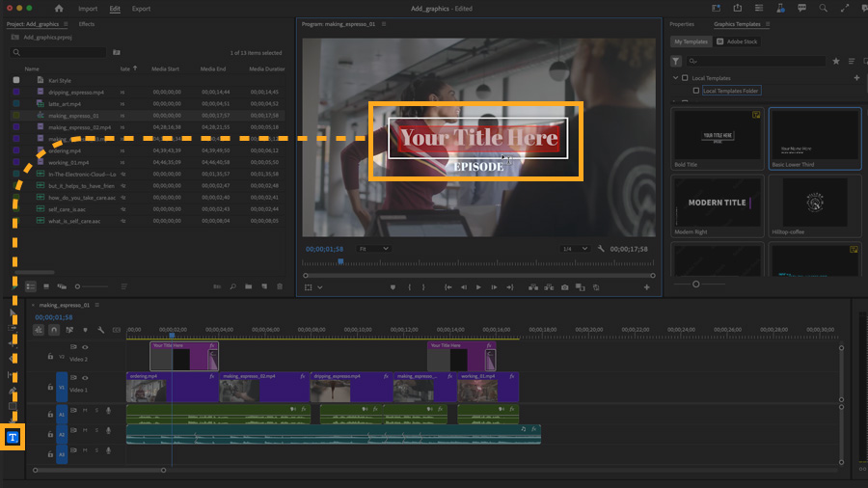868x488 pixels.
Task: Switch Project panel to list view
Action: click(31, 286)
